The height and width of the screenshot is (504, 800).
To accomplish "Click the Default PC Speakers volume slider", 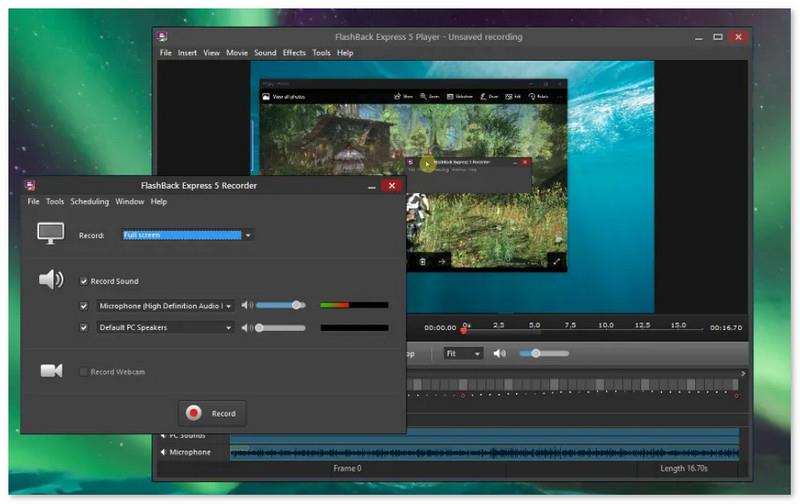I will (x=281, y=327).
